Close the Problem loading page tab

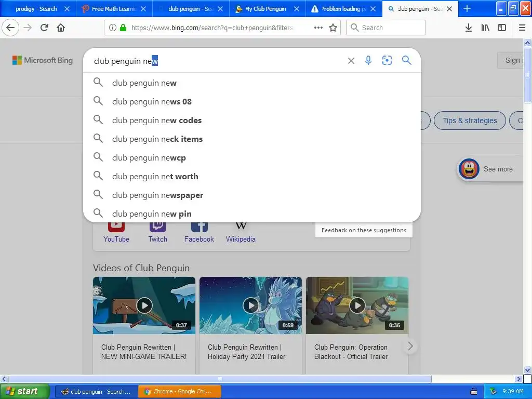click(x=373, y=9)
